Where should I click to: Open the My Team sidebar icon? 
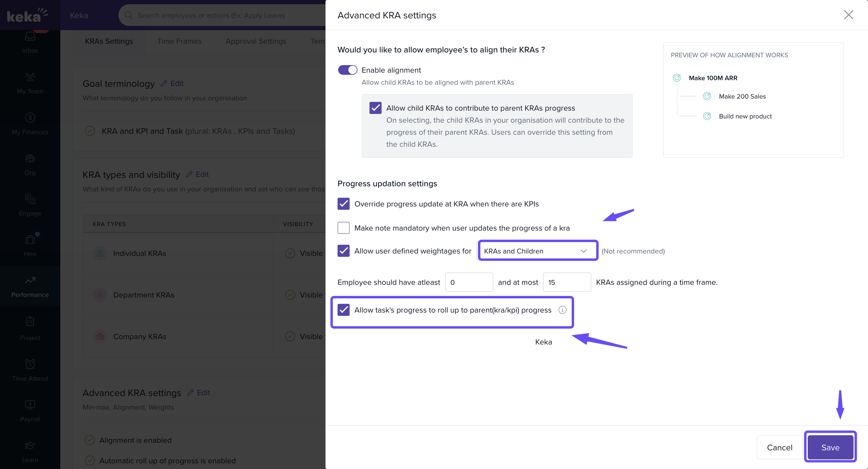tap(30, 83)
